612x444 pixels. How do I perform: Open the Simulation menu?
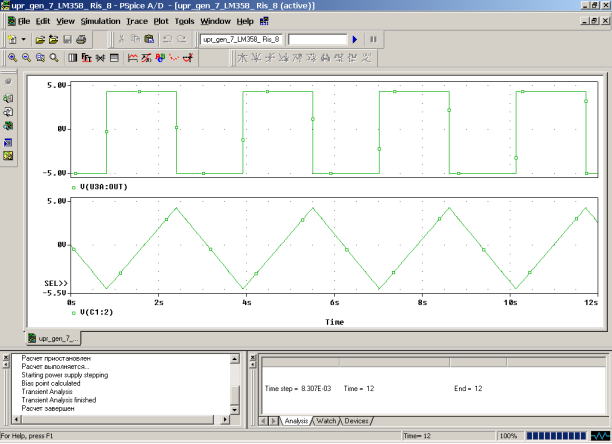coord(100,21)
